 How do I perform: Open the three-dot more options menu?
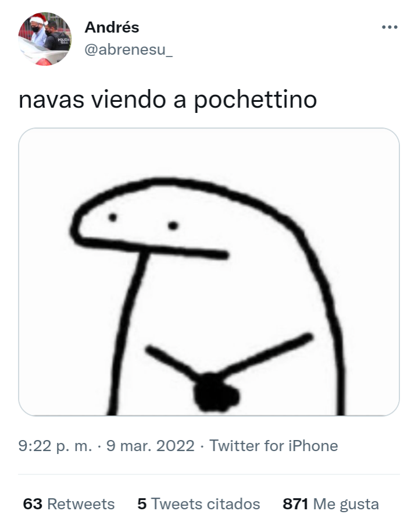[x=390, y=27]
